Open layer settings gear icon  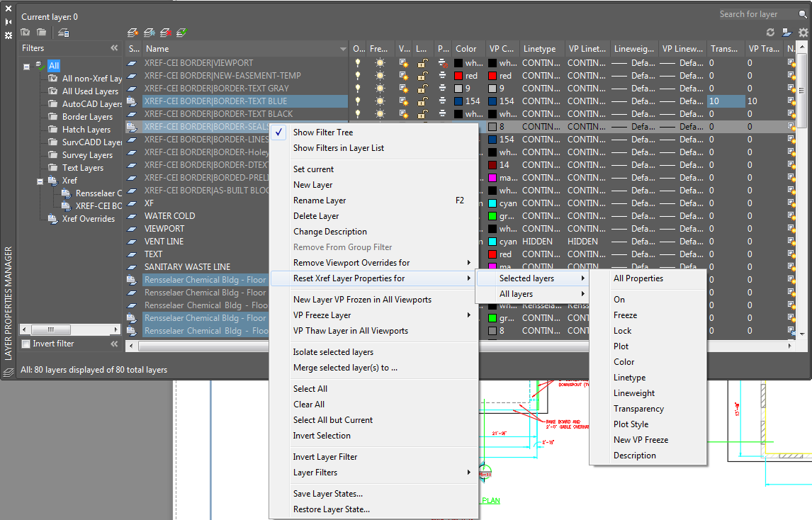[x=803, y=33]
